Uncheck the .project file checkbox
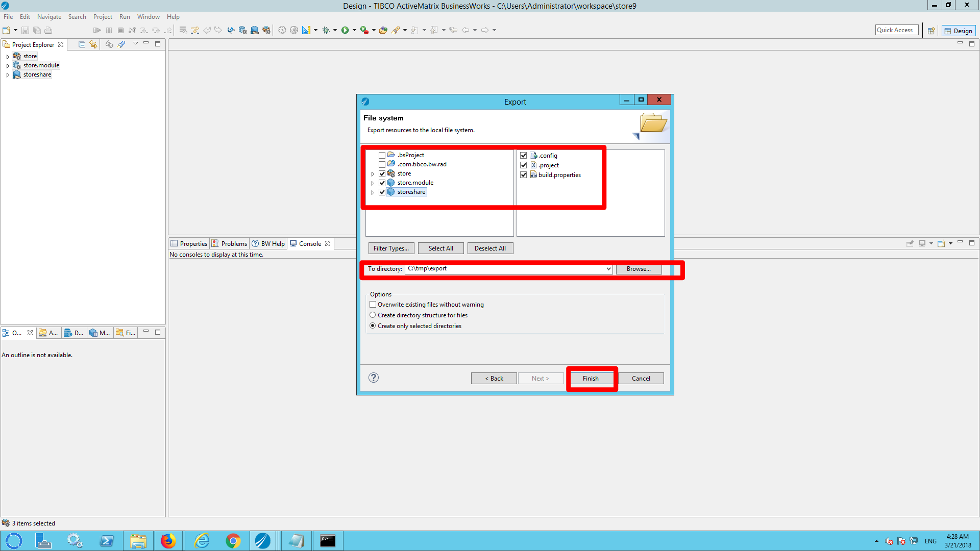Viewport: 980px width, 551px height. click(523, 165)
